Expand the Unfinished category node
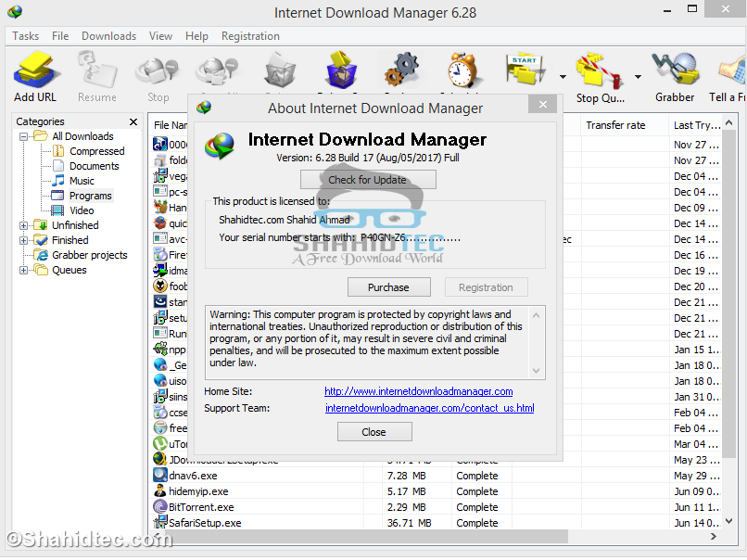 click(23, 225)
